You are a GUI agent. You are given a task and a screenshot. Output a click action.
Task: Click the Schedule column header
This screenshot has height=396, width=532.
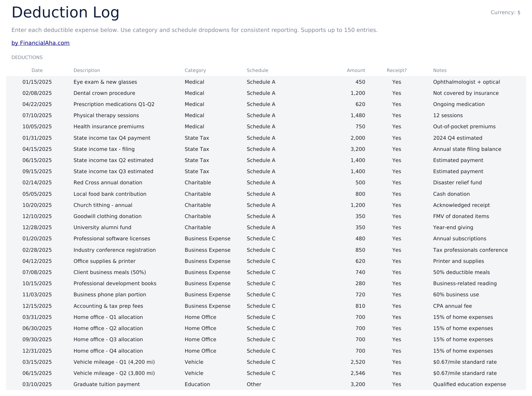click(257, 70)
